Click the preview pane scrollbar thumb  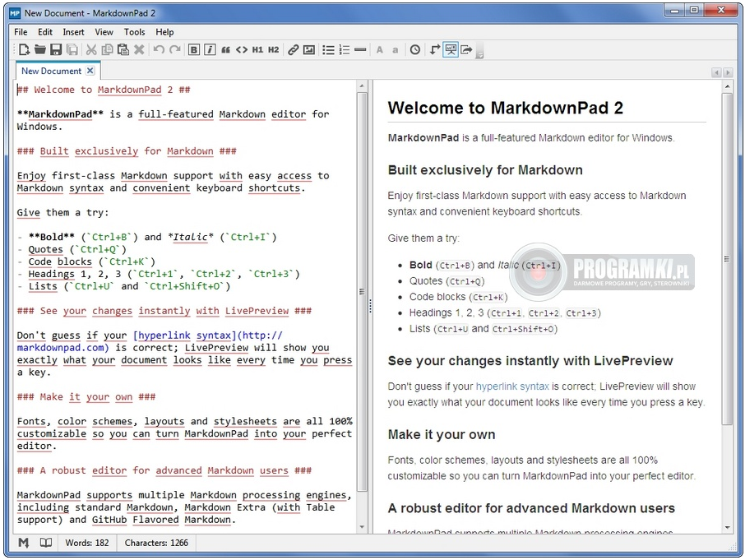726,259
